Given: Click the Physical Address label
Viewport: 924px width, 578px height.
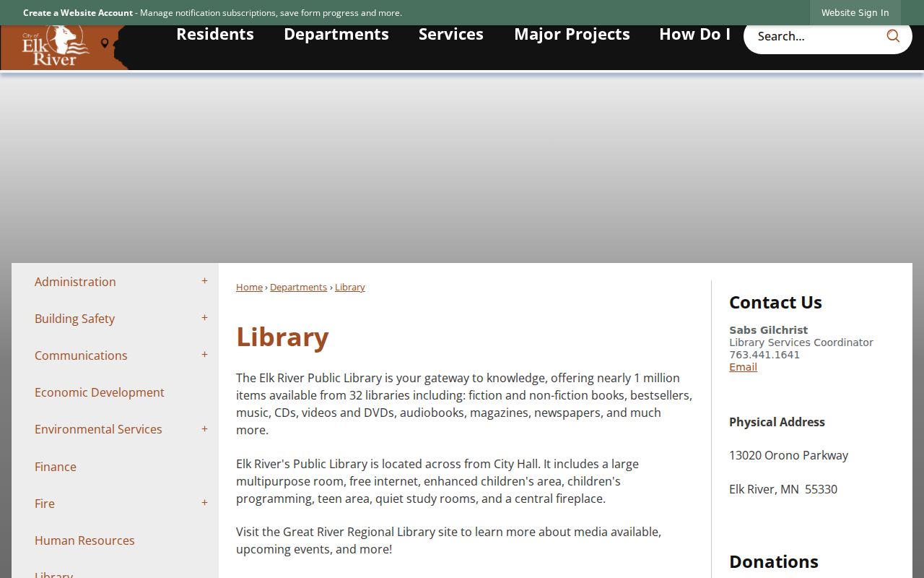Looking at the screenshot, I should (x=777, y=422).
